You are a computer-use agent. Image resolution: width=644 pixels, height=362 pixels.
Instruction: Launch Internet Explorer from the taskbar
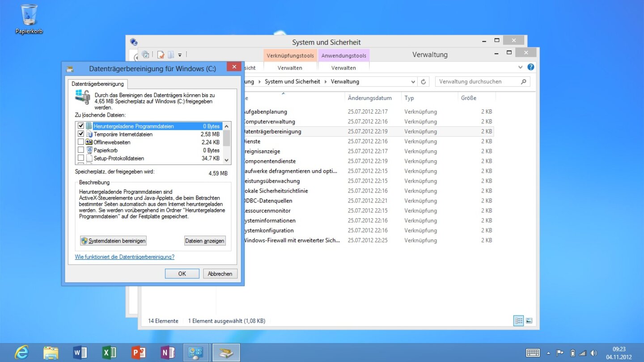coord(21,353)
